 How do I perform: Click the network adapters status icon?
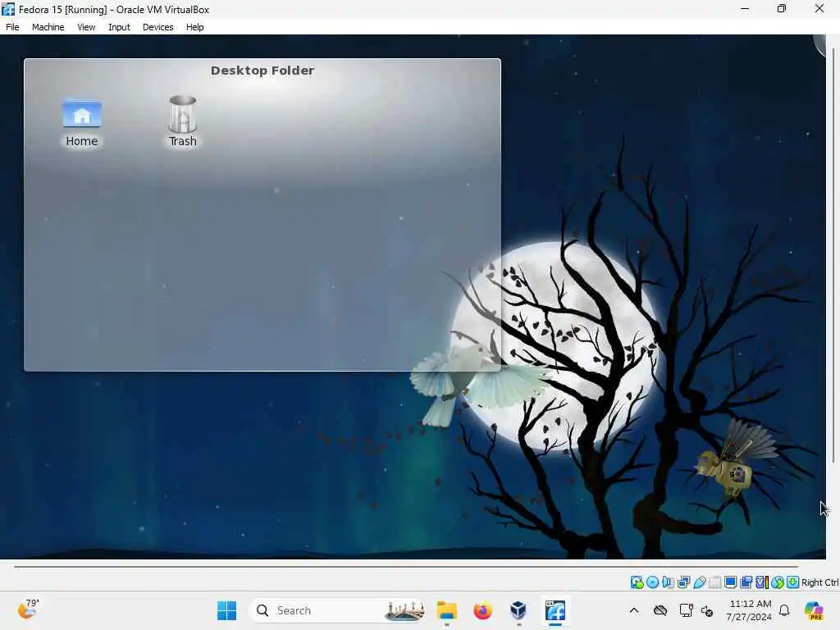pyautogui.click(x=683, y=582)
